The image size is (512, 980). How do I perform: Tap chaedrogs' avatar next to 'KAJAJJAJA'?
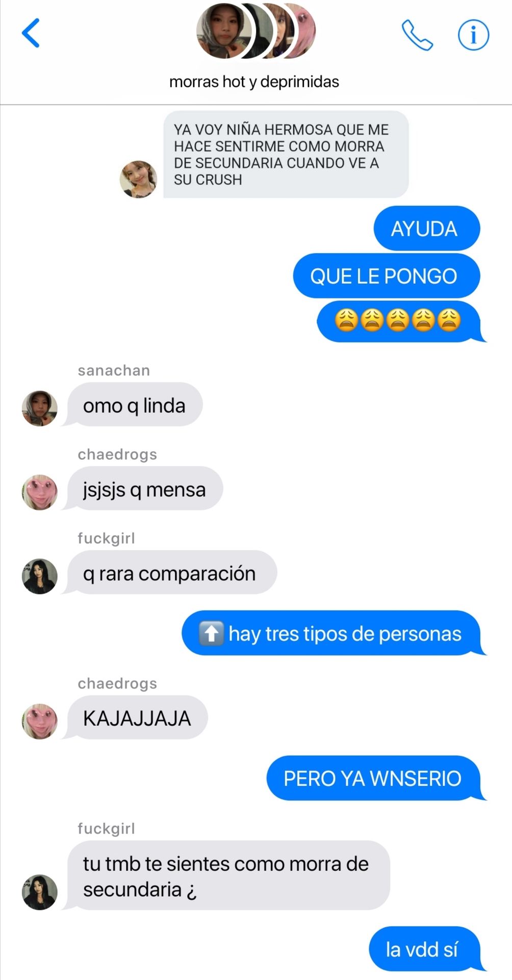pyautogui.click(x=40, y=721)
